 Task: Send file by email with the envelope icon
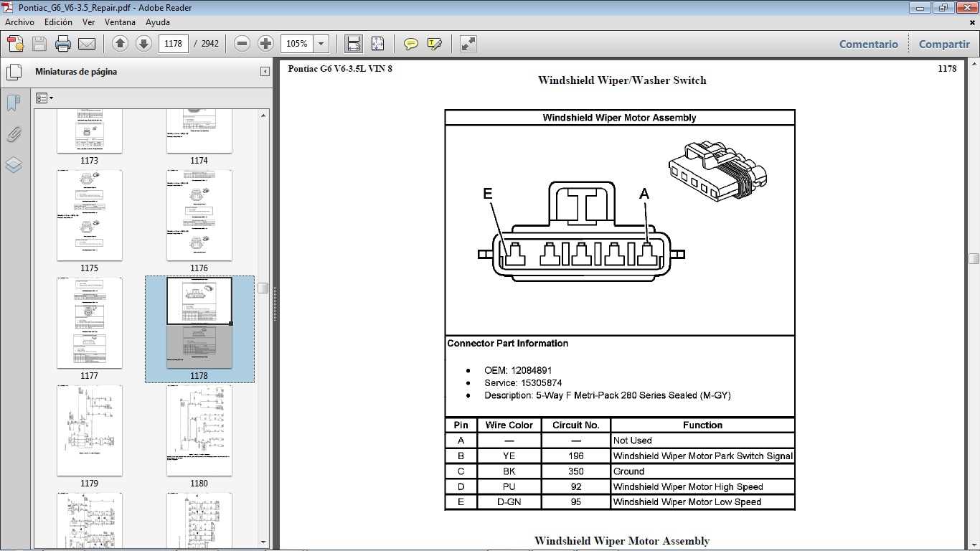pyautogui.click(x=87, y=44)
